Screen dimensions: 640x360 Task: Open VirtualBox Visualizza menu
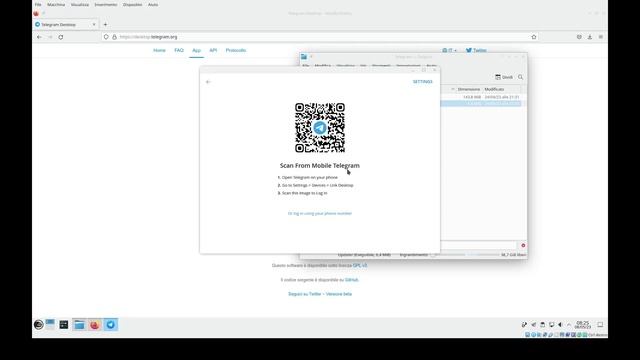coord(80,4)
